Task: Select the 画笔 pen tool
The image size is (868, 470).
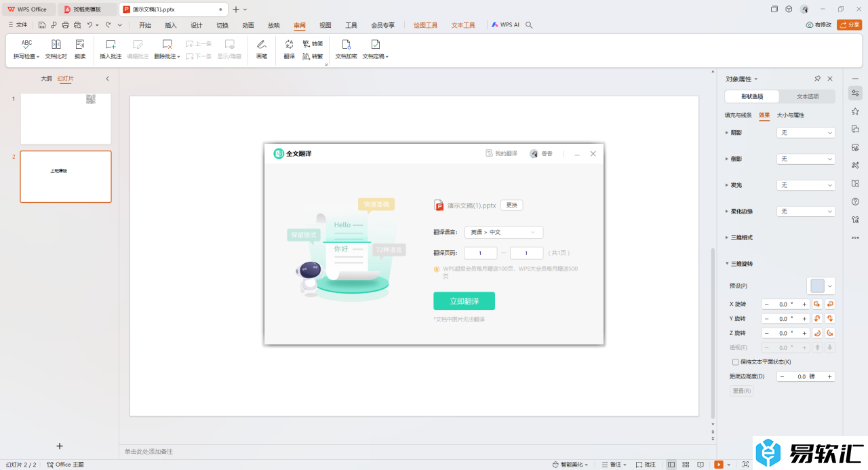Action: click(x=262, y=50)
